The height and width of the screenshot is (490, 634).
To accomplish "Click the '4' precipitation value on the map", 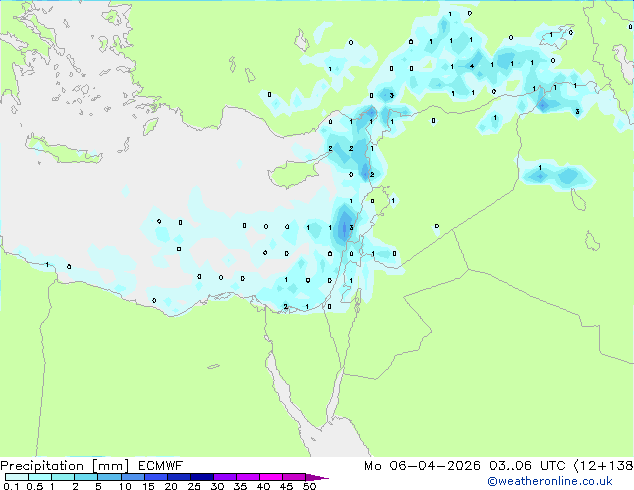I will [x=472, y=66].
